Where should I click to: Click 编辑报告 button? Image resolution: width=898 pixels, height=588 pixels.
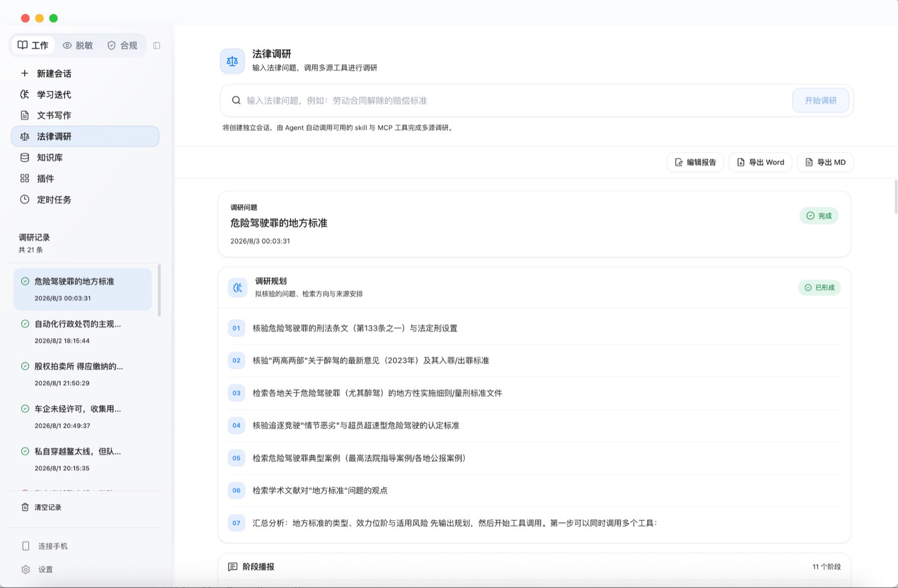pos(695,162)
